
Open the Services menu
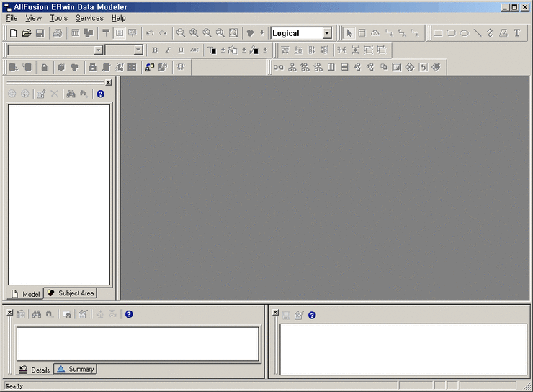(89, 18)
